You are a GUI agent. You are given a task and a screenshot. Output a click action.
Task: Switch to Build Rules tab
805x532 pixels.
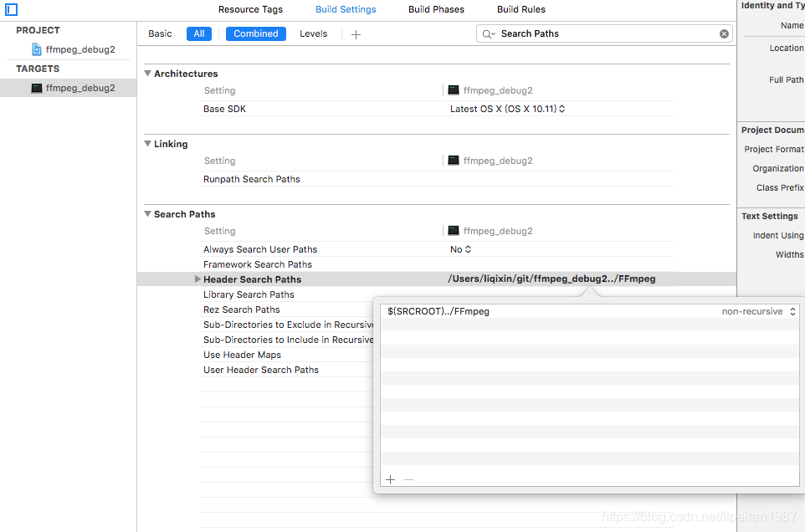[x=521, y=9]
